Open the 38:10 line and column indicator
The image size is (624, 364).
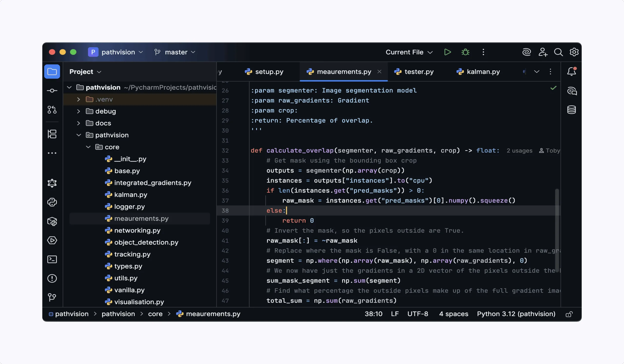[x=373, y=314]
